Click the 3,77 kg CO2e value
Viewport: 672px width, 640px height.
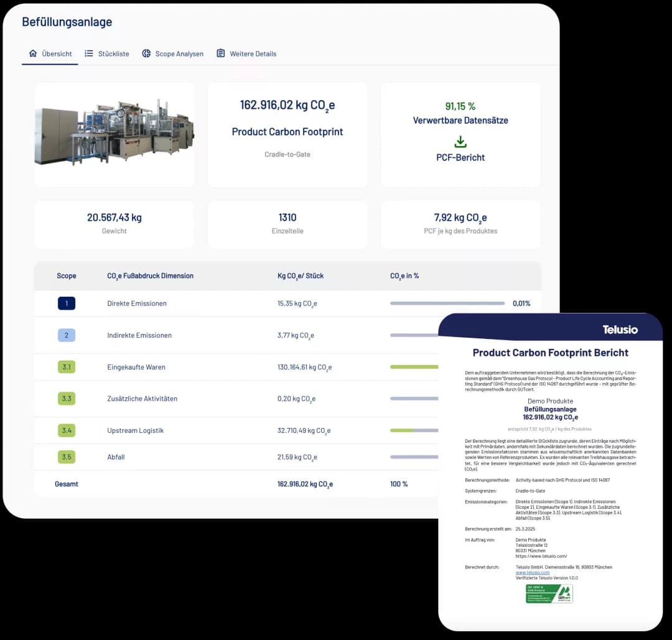(x=296, y=335)
